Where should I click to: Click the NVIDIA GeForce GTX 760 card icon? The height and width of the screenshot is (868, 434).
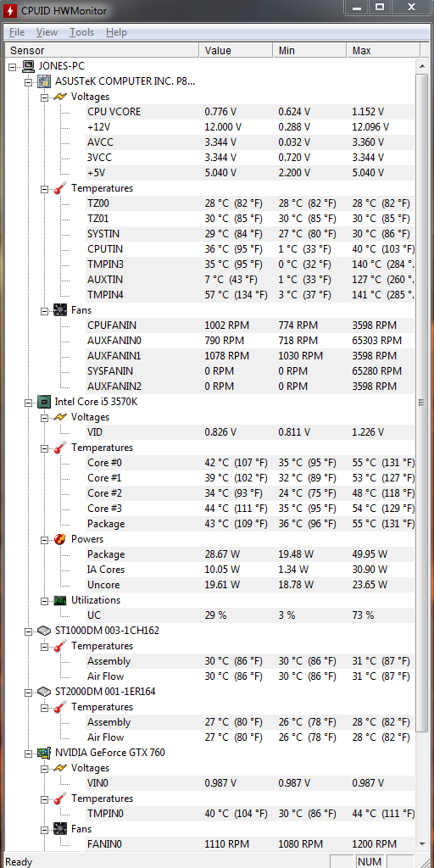[x=44, y=753]
